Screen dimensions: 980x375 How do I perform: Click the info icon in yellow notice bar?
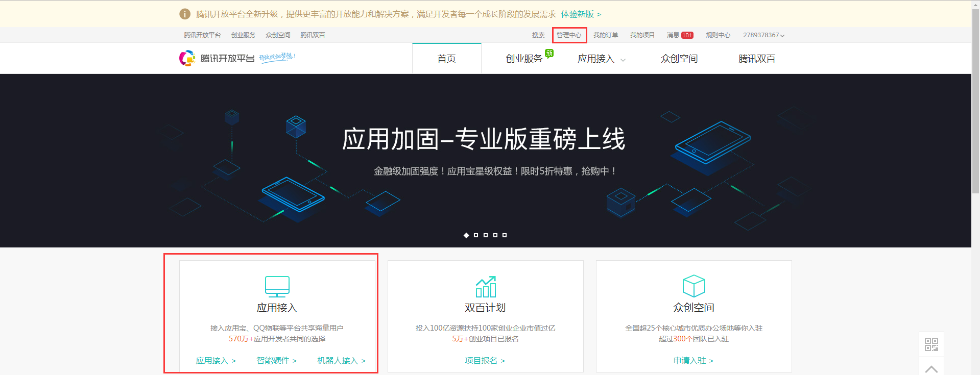pyautogui.click(x=185, y=14)
